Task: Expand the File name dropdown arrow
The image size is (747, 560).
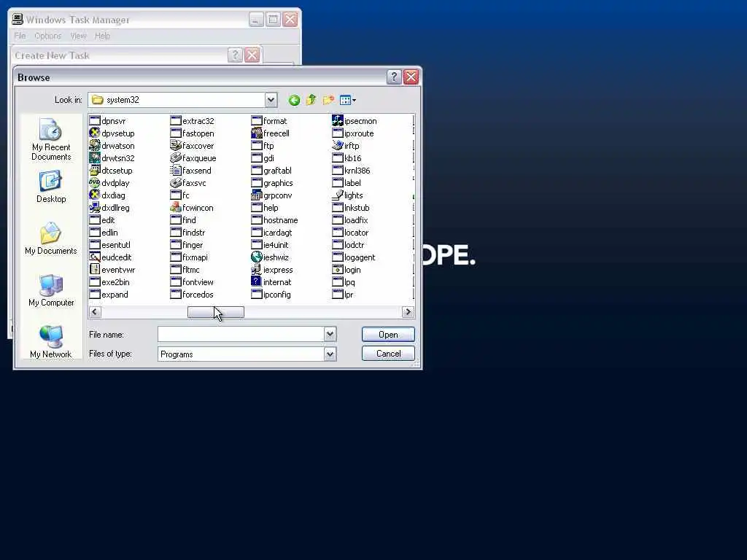Action: click(330, 334)
